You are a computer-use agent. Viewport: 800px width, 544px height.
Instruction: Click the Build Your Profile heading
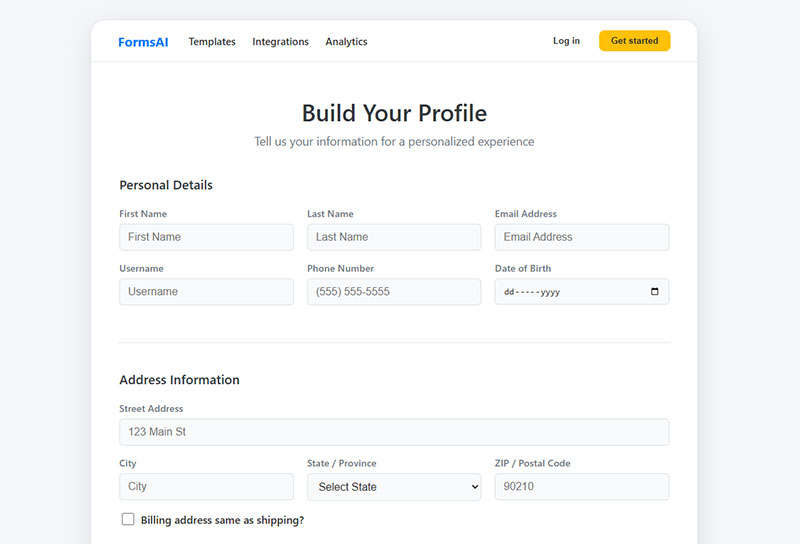click(x=394, y=112)
